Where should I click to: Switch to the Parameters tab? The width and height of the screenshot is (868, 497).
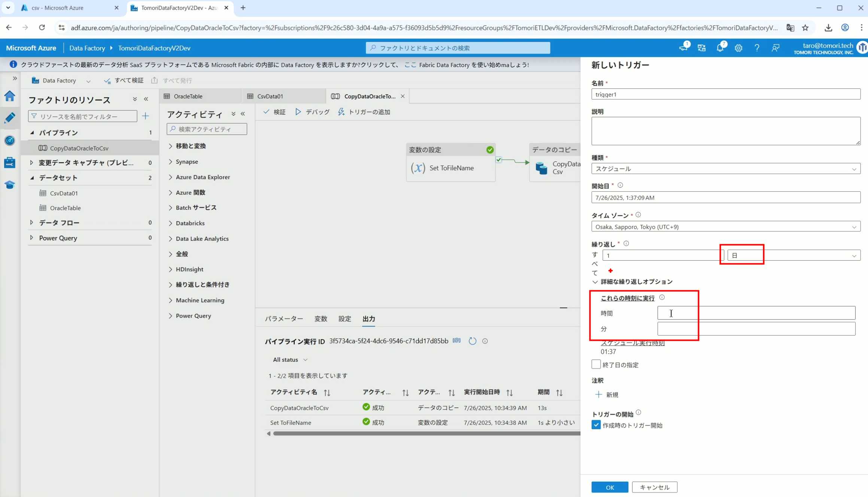tap(284, 319)
